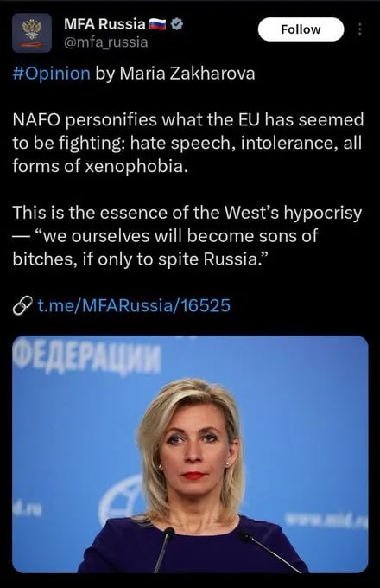Screen dimensions: 380x588
Task: Click the ФЕДЕРАЦИИ text in the photo
Action: point(87,356)
